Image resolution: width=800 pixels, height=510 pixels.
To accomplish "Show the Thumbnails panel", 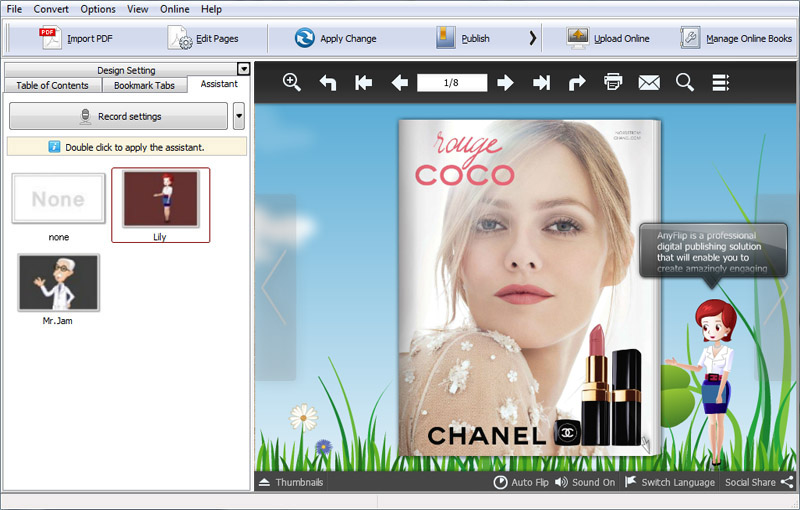I will tap(291, 482).
